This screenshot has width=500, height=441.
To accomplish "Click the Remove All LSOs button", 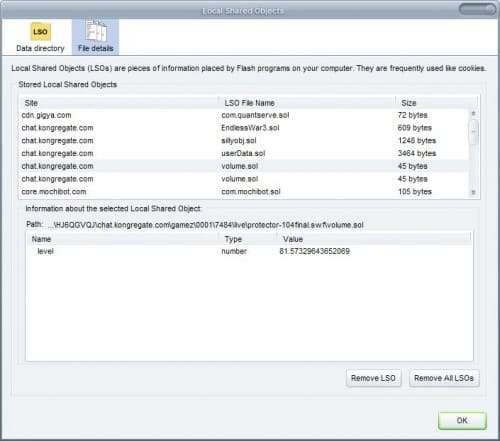I will click(444, 378).
